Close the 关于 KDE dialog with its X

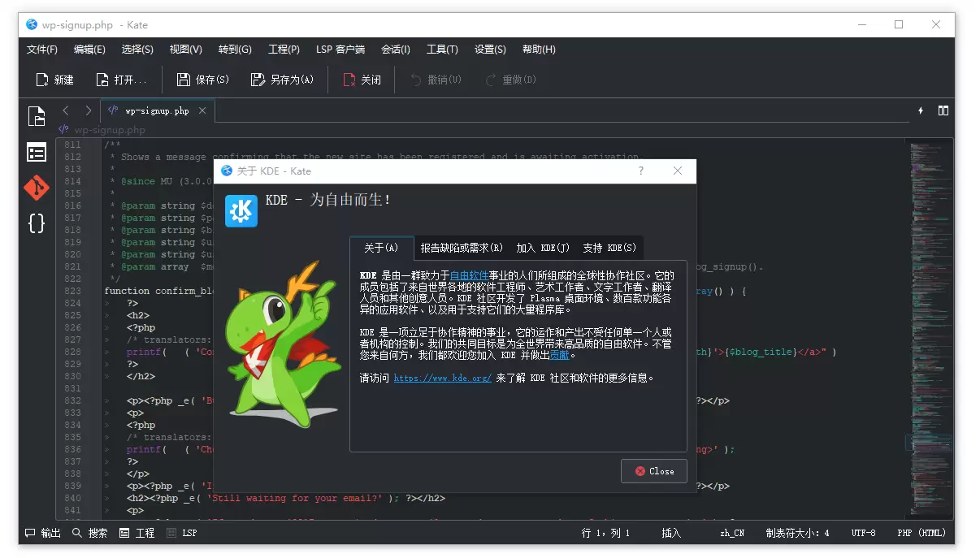tap(679, 171)
